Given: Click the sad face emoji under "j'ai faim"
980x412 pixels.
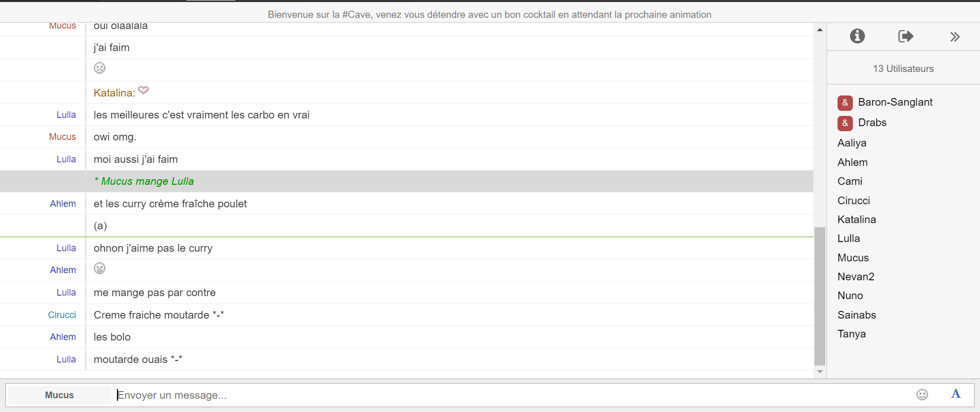Looking at the screenshot, I should pos(100,68).
